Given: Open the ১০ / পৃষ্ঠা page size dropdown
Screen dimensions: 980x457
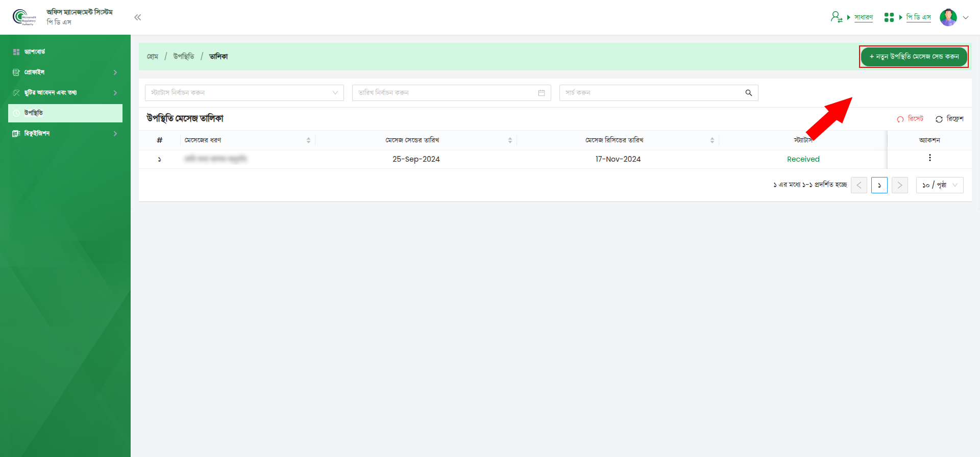Looking at the screenshot, I should coord(940,185).
